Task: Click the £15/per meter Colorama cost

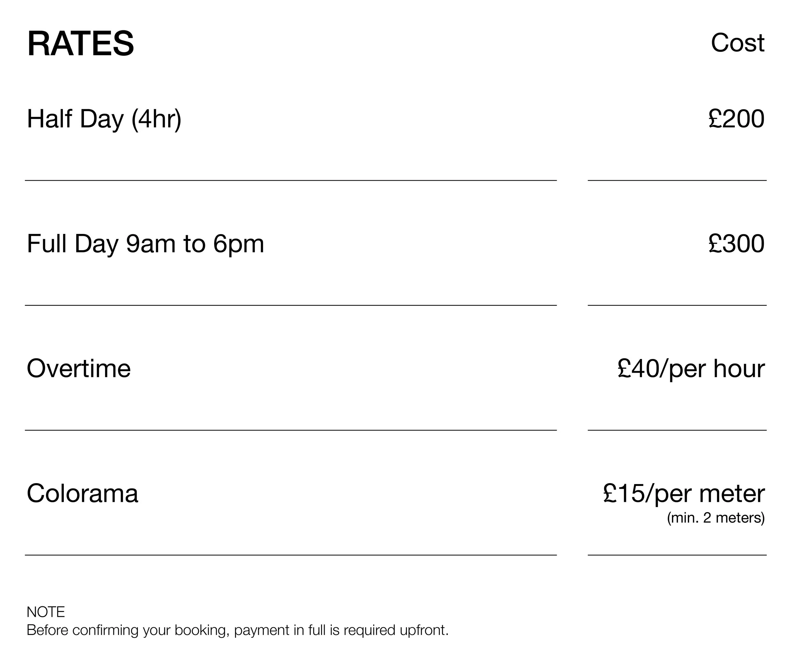Action: [684, 493]
